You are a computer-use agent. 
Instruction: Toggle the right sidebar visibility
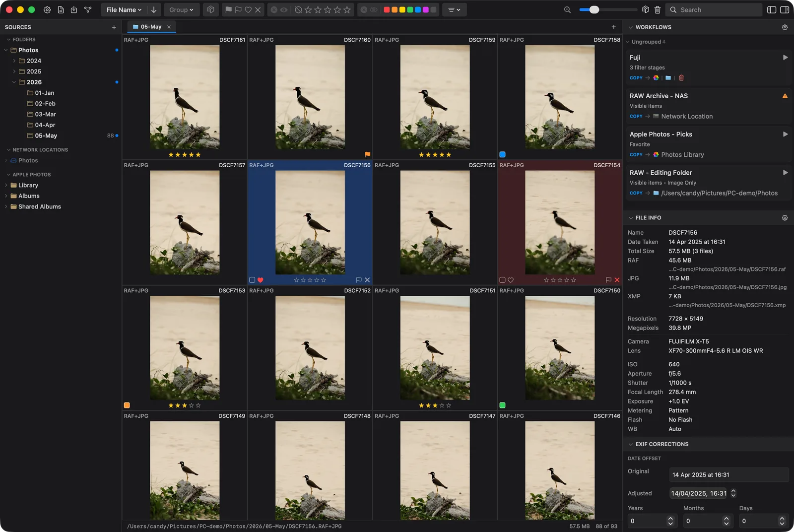[785, 10]
